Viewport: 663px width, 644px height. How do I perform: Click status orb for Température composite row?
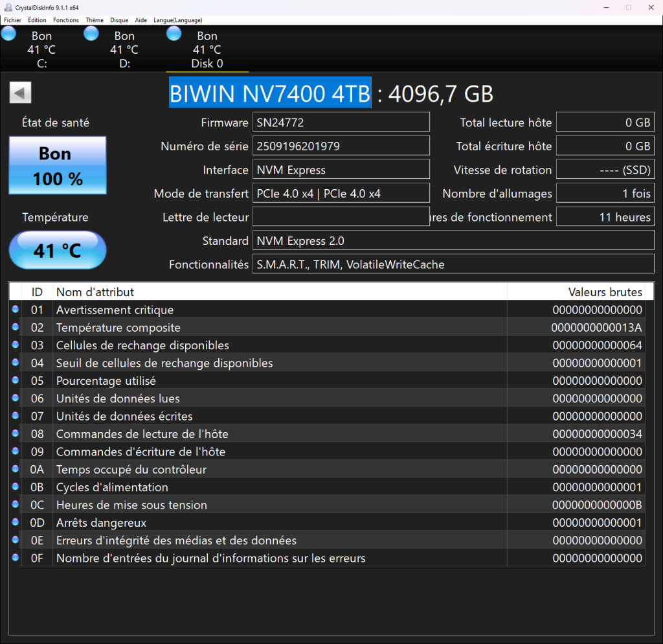(15, 327)
